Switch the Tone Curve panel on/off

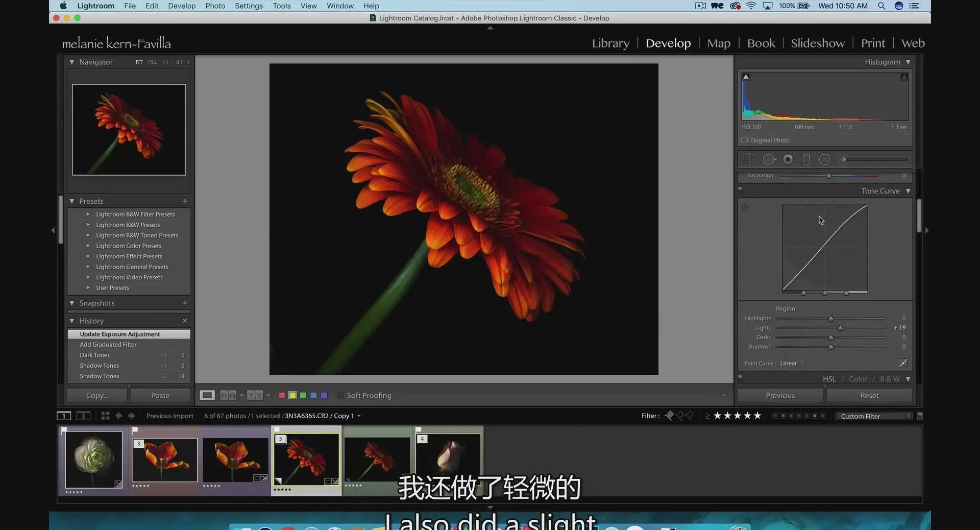[x=740, y=189]
